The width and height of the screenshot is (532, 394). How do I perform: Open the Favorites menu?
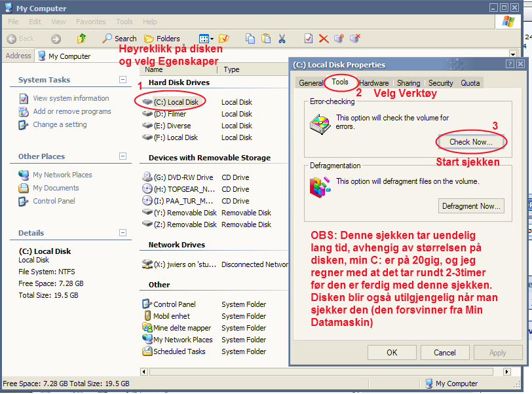click(91, 22)
